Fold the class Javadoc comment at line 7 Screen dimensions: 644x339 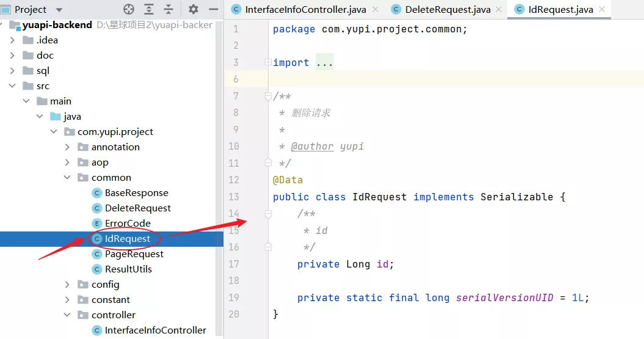coord(268,96)
